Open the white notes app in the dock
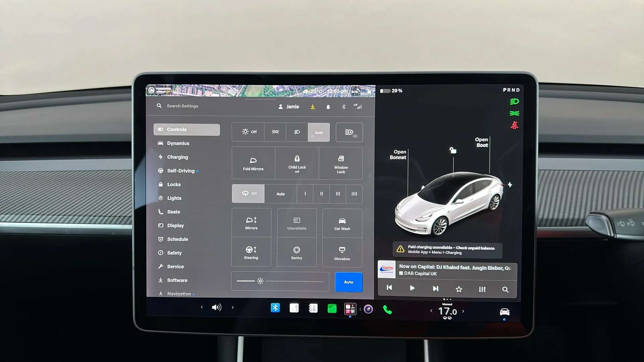 pos(294,308)
